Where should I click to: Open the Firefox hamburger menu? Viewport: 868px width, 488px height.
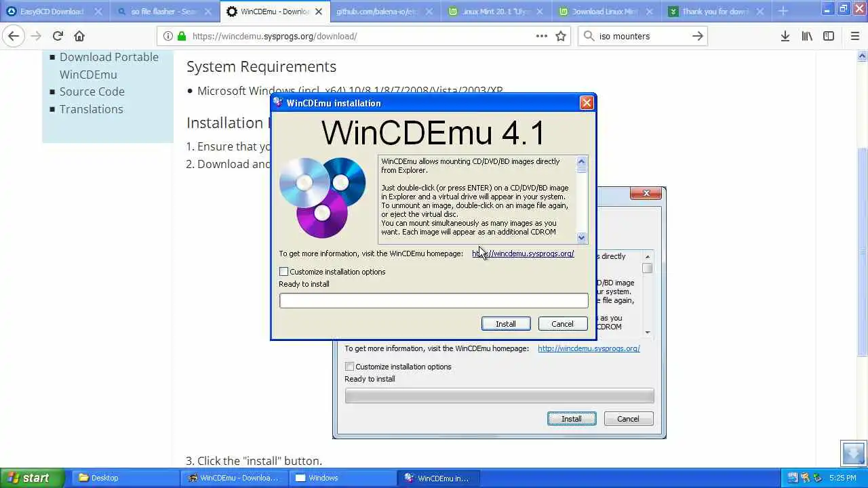855,36
